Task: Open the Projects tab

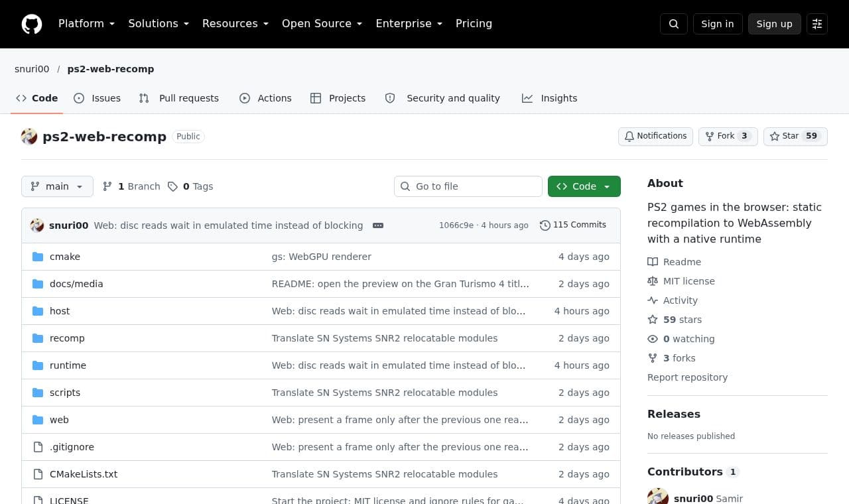Action: click(x=338, y=98)
